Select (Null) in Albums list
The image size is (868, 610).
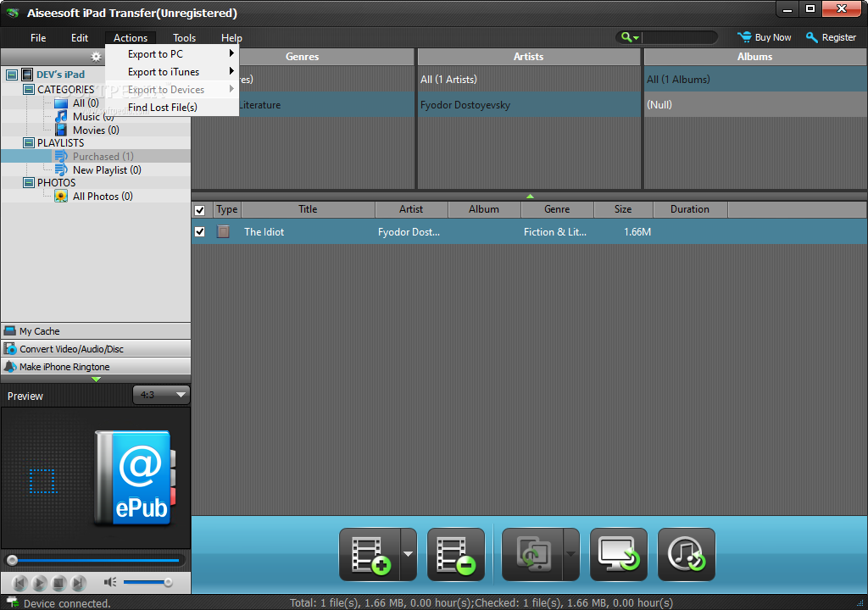tap(755, 104)
